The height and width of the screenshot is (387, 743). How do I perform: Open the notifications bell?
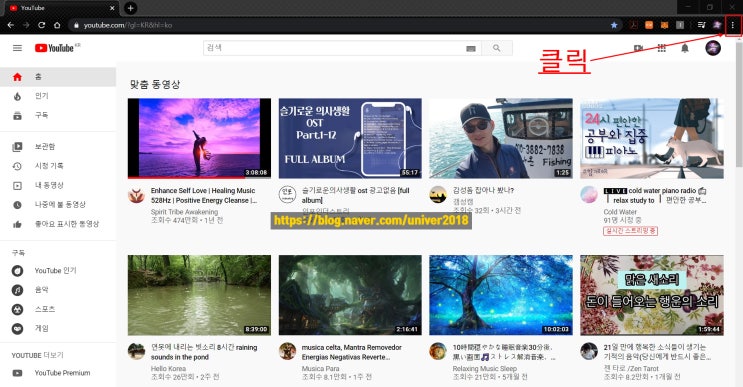[685, 48]
